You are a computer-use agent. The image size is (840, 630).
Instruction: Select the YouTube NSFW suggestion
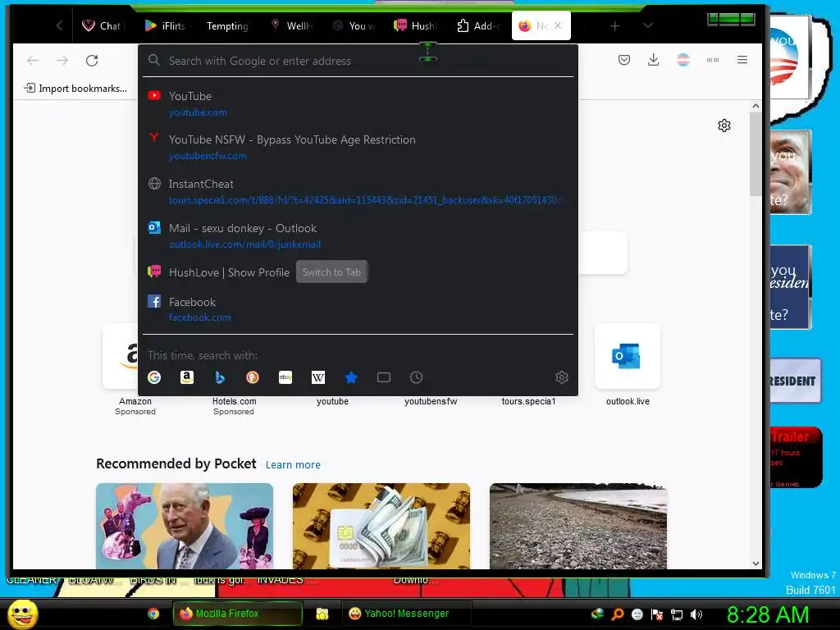(x=358, y=148)
